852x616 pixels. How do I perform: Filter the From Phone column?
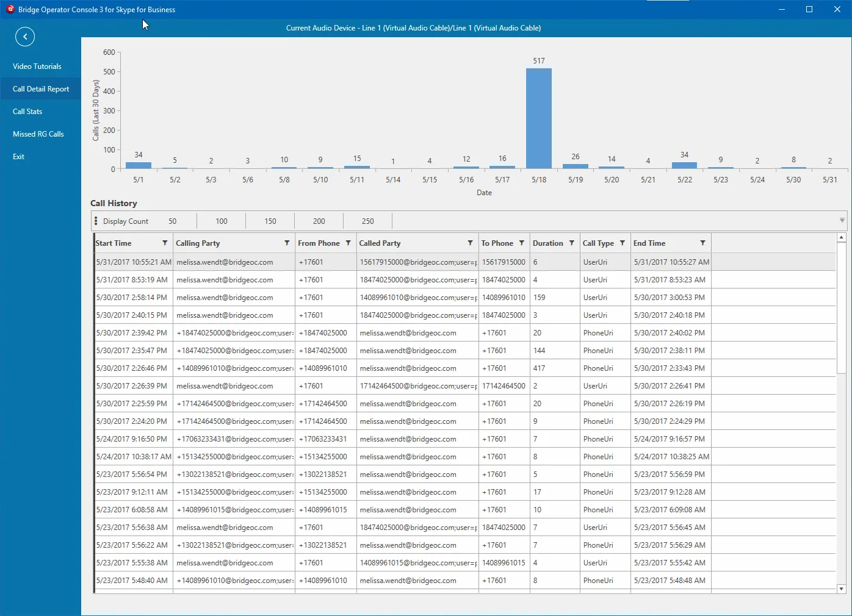coord(348,243)
